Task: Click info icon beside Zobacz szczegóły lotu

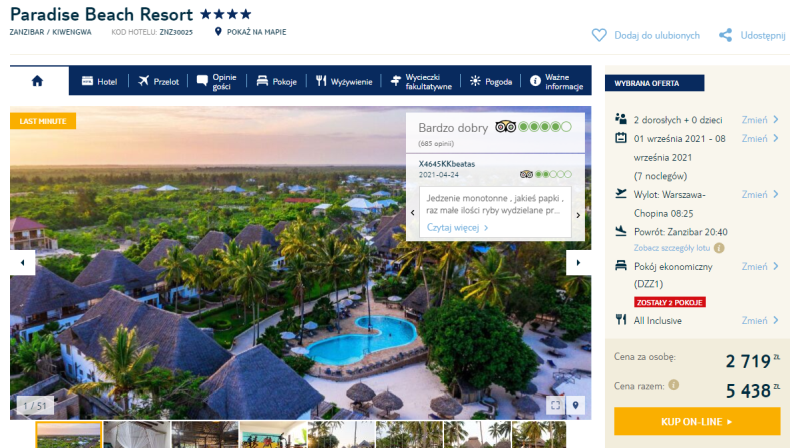Action: pos(719,248)
